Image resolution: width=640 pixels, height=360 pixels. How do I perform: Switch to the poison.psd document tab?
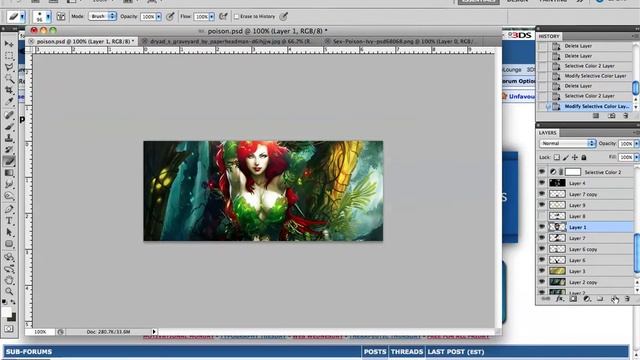tap(82, 41)
